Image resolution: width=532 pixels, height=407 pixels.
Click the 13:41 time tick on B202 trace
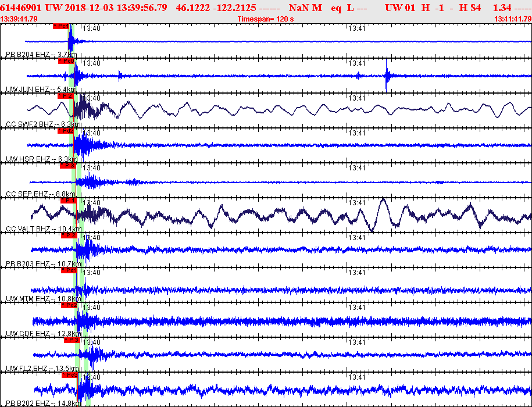[357, 377]
